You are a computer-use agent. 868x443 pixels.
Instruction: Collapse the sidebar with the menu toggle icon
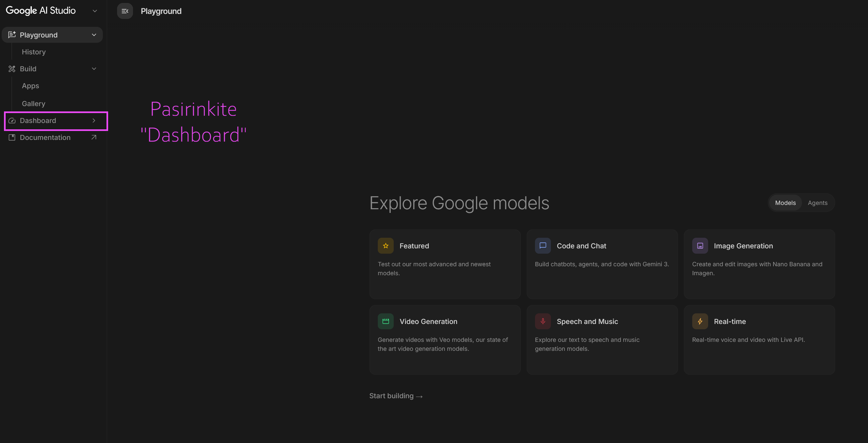[x=125, y=11]
